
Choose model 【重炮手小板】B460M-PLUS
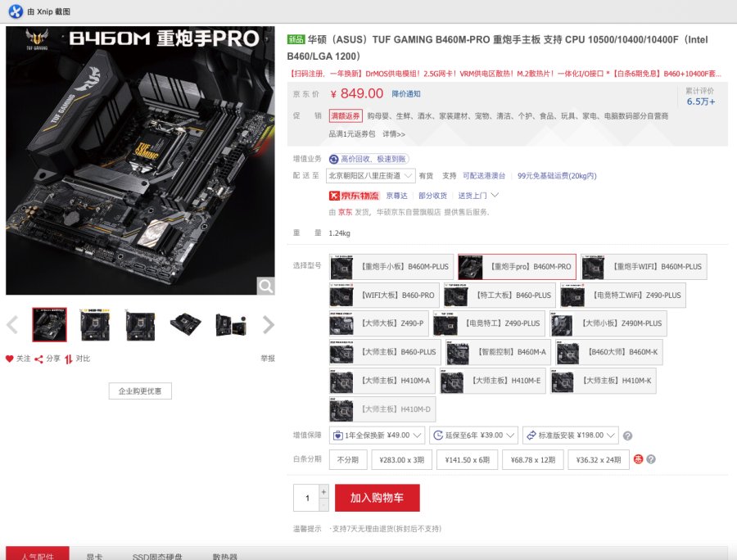coord(391,267)
